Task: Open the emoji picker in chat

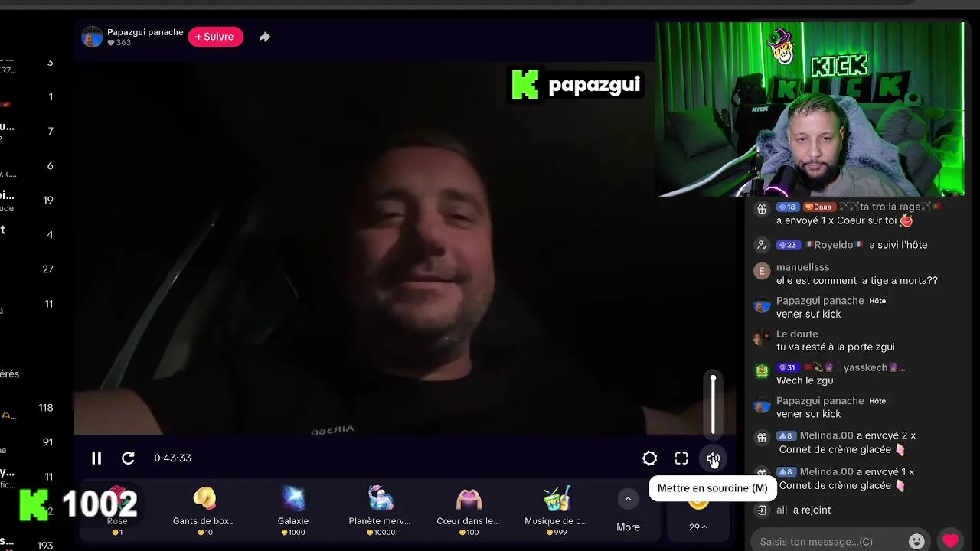Action: coord(916,541)
